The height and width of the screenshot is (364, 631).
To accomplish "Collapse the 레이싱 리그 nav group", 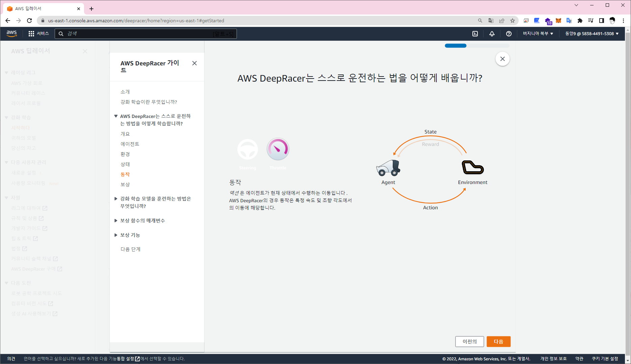I will click(6, 73).
